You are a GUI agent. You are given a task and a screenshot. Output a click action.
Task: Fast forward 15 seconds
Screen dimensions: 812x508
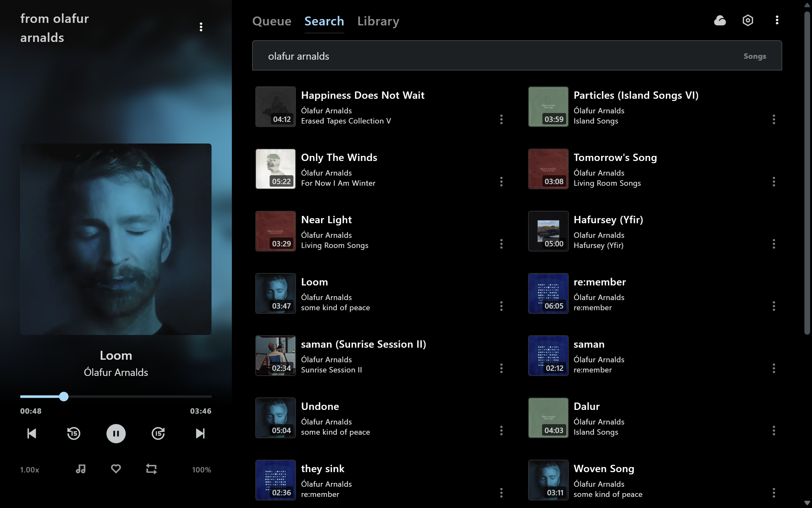pyautogui.click(x=158, y=433)
